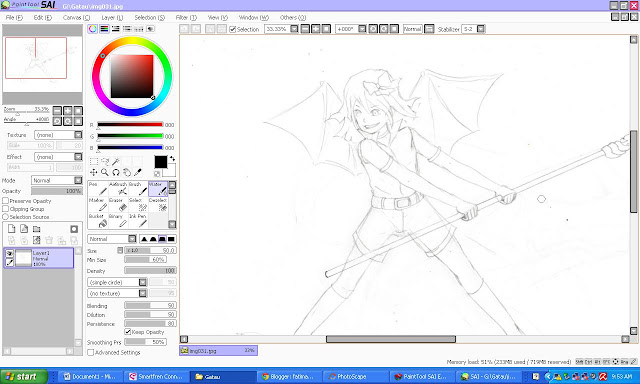The width and height of the screenshot is (640, 384).
Task: Hide Layer1 with the eye icon
Action: pos(9,253)
